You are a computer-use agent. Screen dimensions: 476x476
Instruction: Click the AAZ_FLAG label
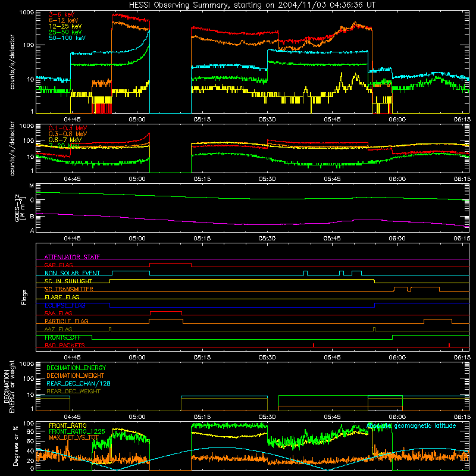[58, 329]
